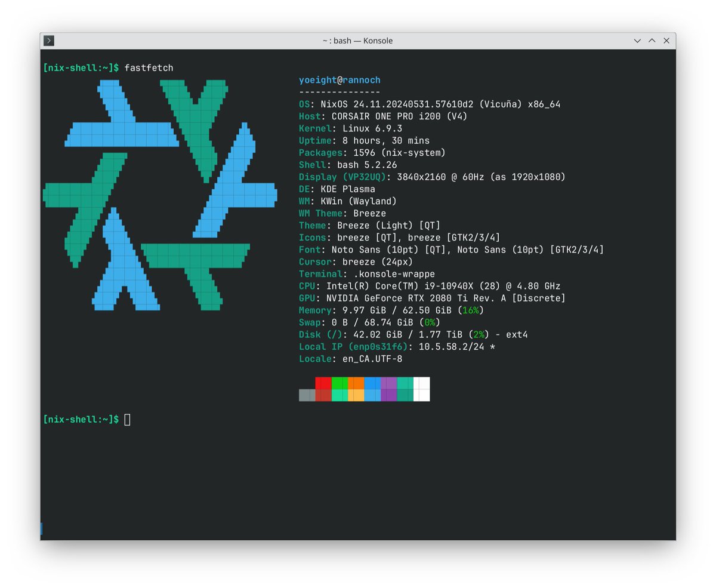Click the Swap line showing 0%
Viewport: 716px width, 588px height.
pyautogui.click(x=369, y=323)
